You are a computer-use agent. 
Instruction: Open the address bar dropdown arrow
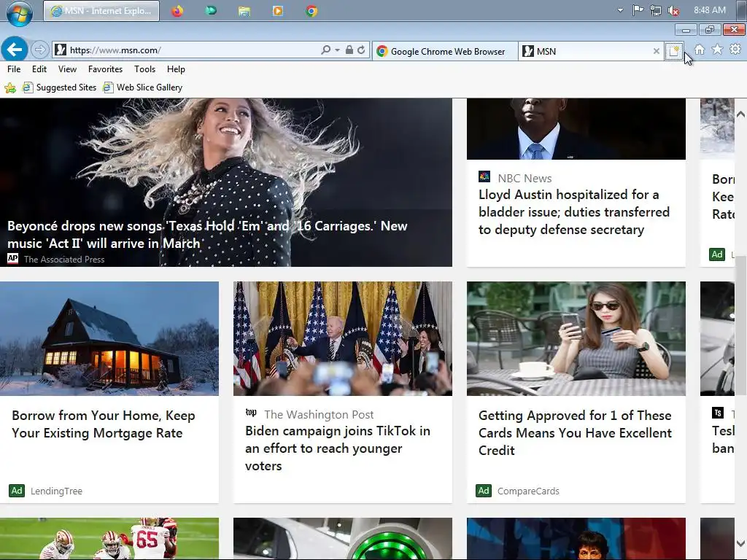(x=337, y=50)
